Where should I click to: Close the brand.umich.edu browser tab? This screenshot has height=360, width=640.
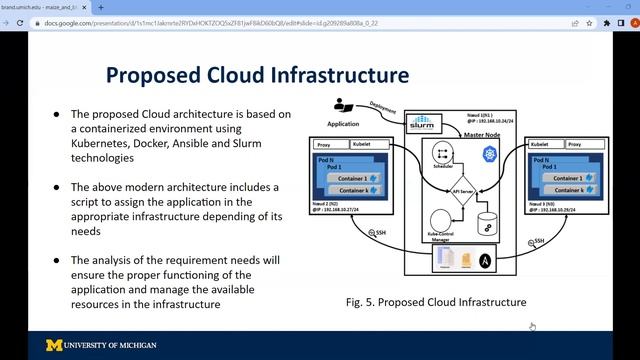[x=84, y=7]
